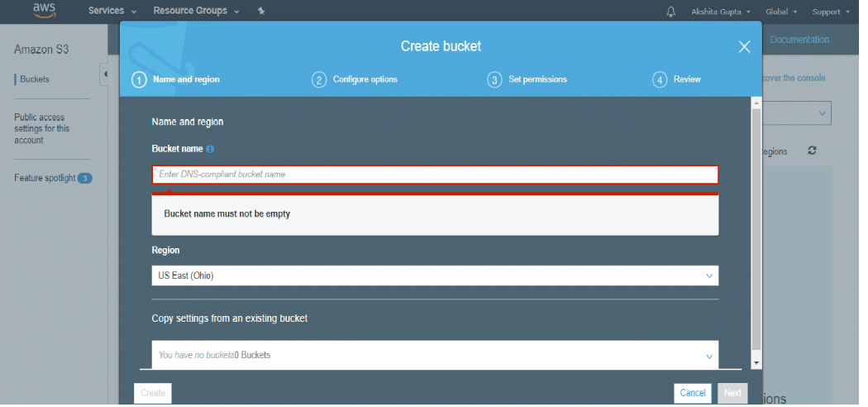Image resolution: width=868 pixels, height=407 pixels.
Task: Open the dropdown behind the dialog
Action: pyautogui.click(x=797, y=113)
